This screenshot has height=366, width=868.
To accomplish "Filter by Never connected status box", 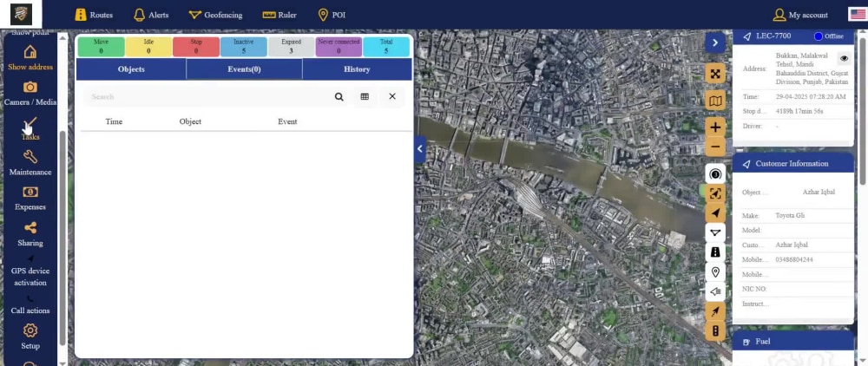I will [339, 47].
